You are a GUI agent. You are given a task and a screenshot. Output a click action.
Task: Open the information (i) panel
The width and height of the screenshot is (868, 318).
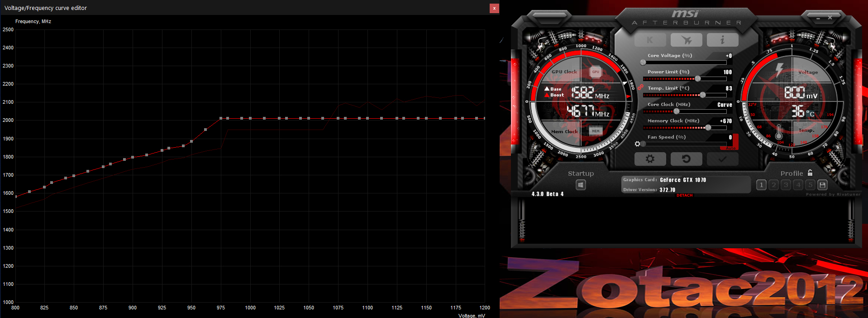coord(722,40)
